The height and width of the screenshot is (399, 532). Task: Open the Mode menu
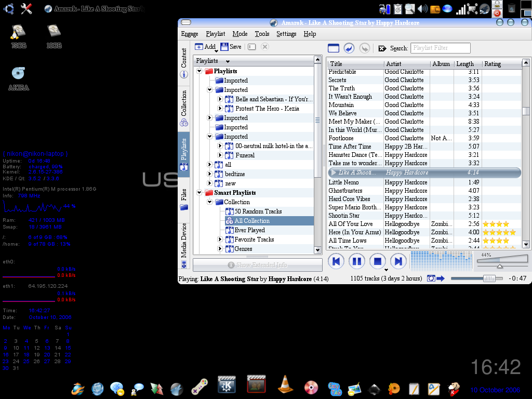[240, 34]
